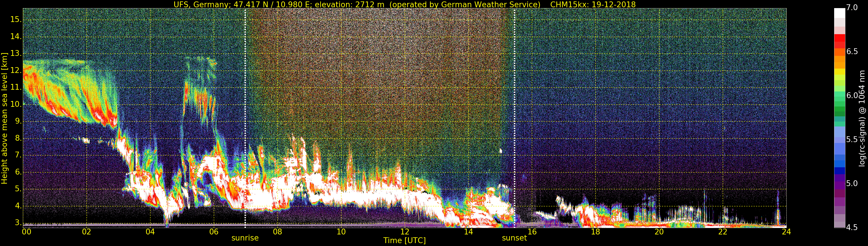The height and width of the screenshot is (246, 868).
Task: Click the plot title mentioning UFS, Germany
Action: pyautogui.click(x=404, y=4)
